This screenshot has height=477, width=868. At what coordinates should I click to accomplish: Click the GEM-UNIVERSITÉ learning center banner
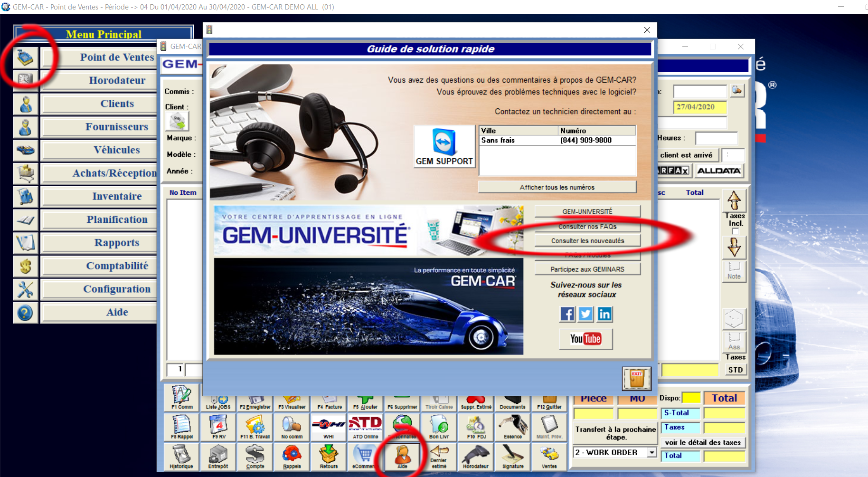[368, 231]
